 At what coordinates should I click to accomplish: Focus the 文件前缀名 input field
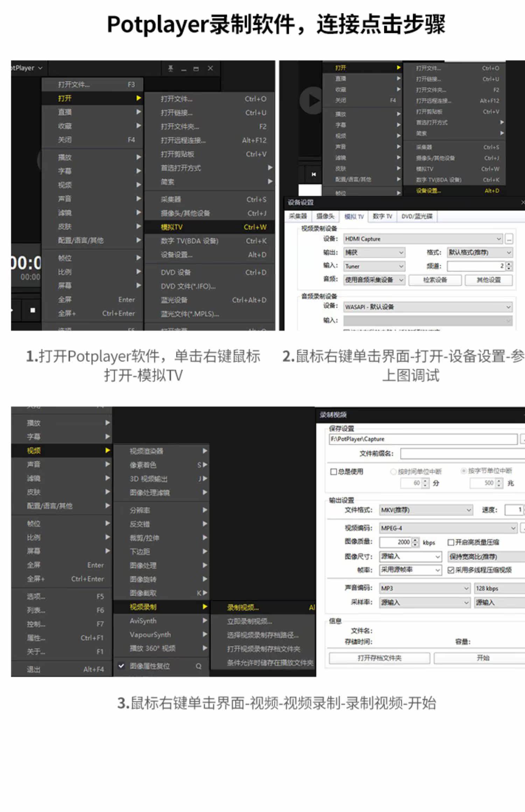(462, 454)
